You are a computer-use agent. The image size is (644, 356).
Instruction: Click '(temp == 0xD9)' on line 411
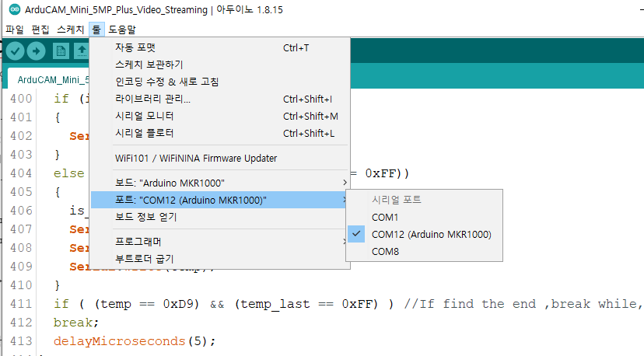tap(147, 304)
